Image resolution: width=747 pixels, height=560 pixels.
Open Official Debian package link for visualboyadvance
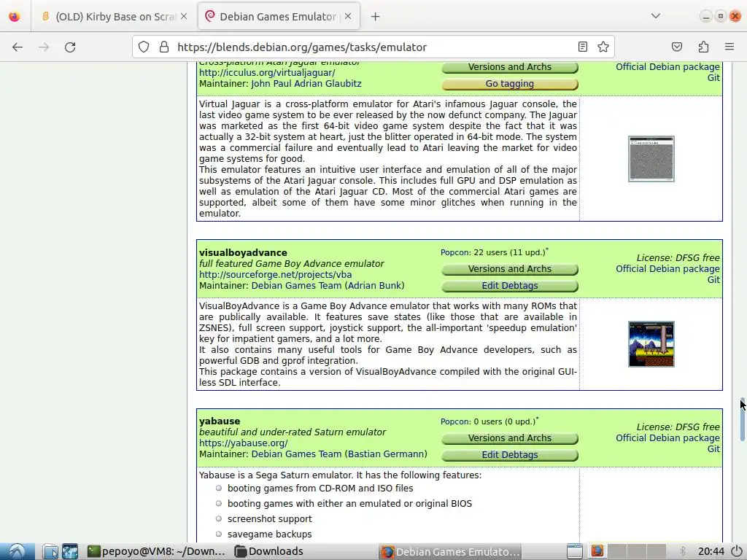click(667, 269)
